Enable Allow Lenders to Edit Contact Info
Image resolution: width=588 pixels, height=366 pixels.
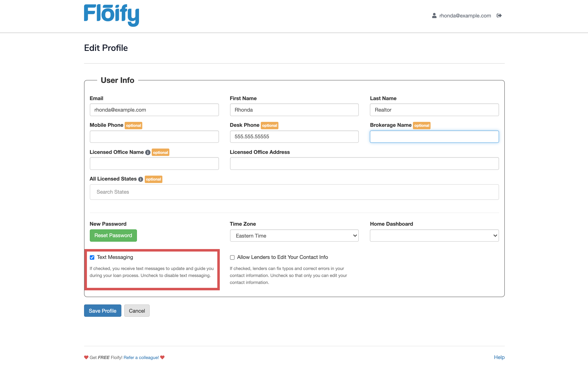pyautogui.click(x=232, y=257)
